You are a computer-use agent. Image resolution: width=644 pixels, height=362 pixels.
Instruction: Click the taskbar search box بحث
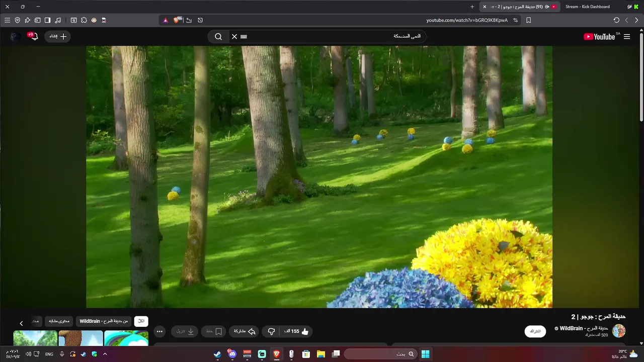(x=380, y=354)
